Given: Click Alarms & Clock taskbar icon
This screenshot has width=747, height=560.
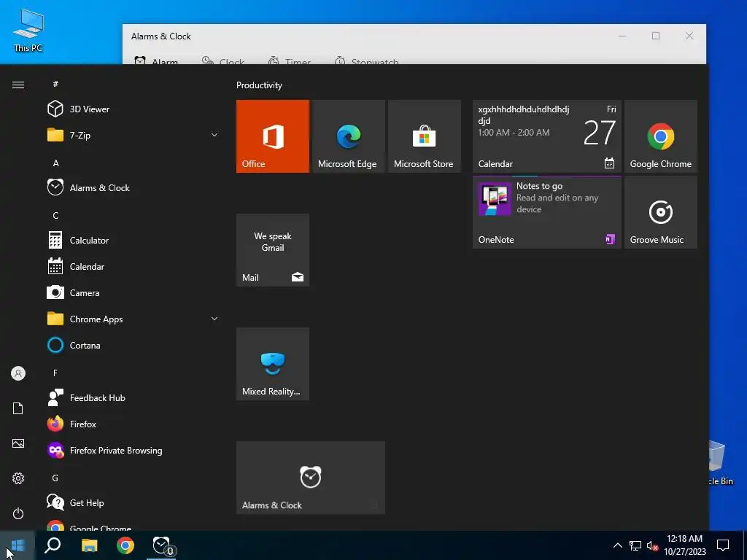Looking at the screenshot, I should (x=162, y=545).
